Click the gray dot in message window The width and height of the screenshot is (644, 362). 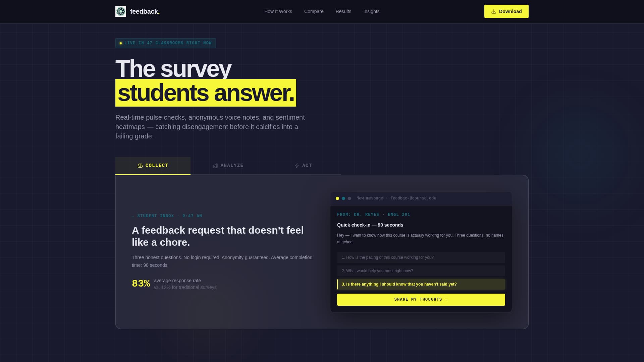click(350, 198)
